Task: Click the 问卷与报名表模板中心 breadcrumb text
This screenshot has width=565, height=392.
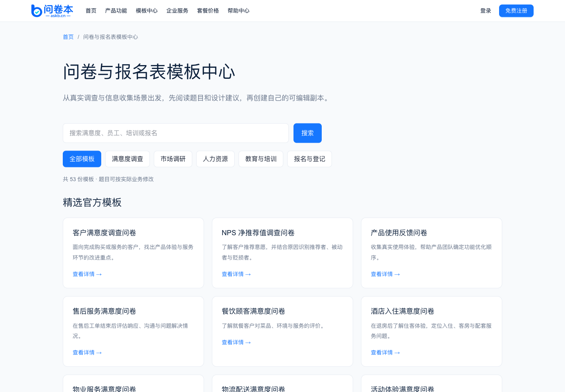Action: [111, 37]
